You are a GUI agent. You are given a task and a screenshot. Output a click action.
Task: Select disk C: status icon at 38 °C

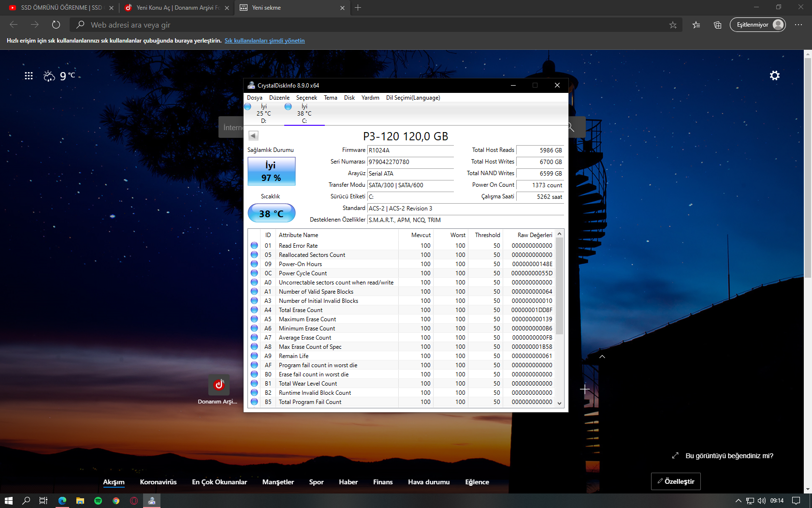click(288, 106)
